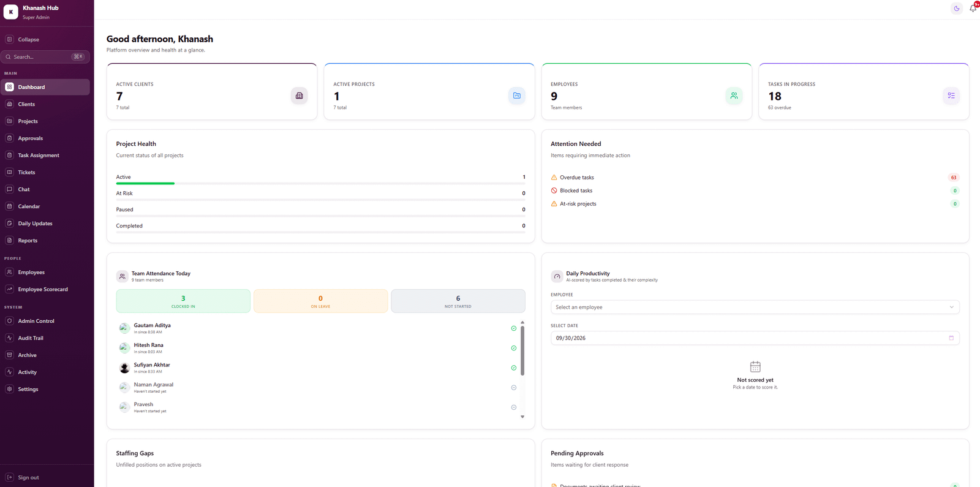Select the On Leave attendance card

coord(320,301)
